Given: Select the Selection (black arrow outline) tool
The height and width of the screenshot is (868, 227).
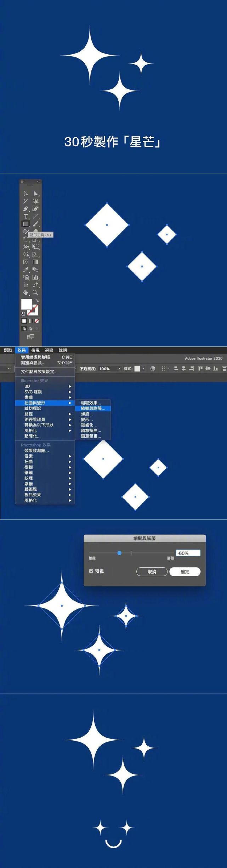Looking at the screenshot, I should tap(26, 194).
